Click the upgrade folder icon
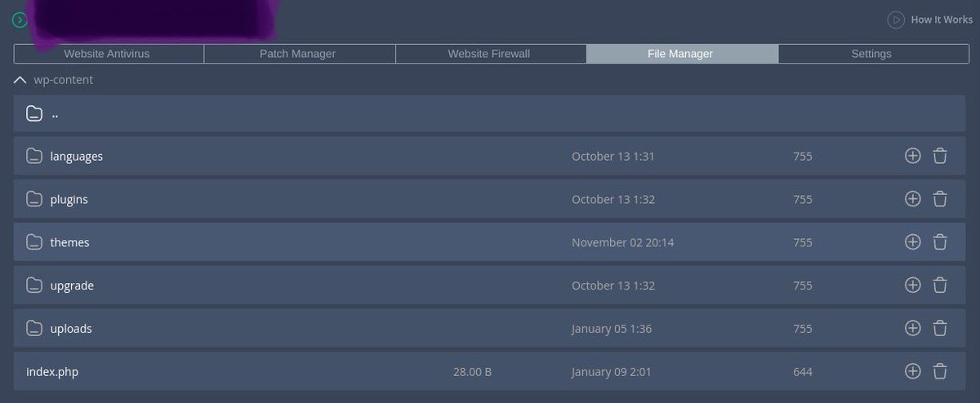The width and height of the screenshot is (980, 403). (x=33, y=286)
